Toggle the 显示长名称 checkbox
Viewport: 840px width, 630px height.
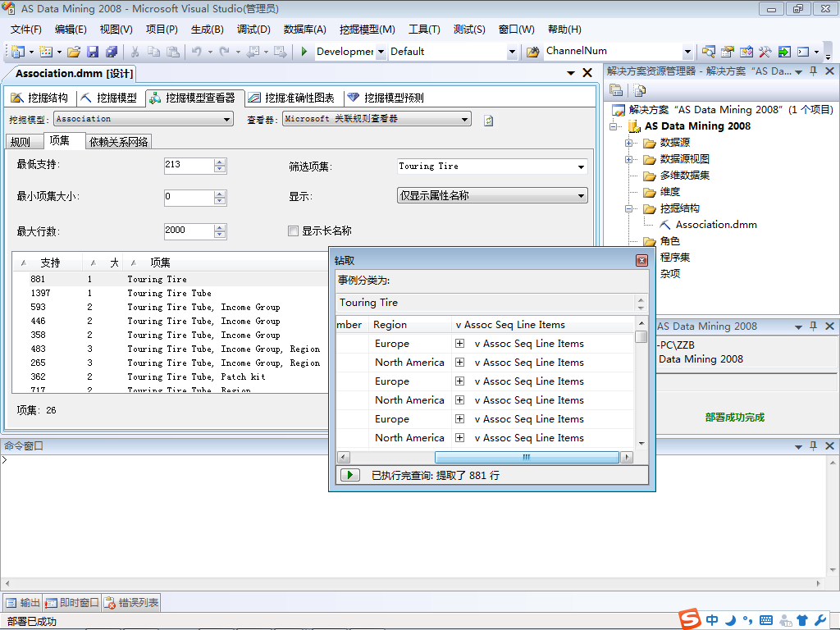[293, 231]
